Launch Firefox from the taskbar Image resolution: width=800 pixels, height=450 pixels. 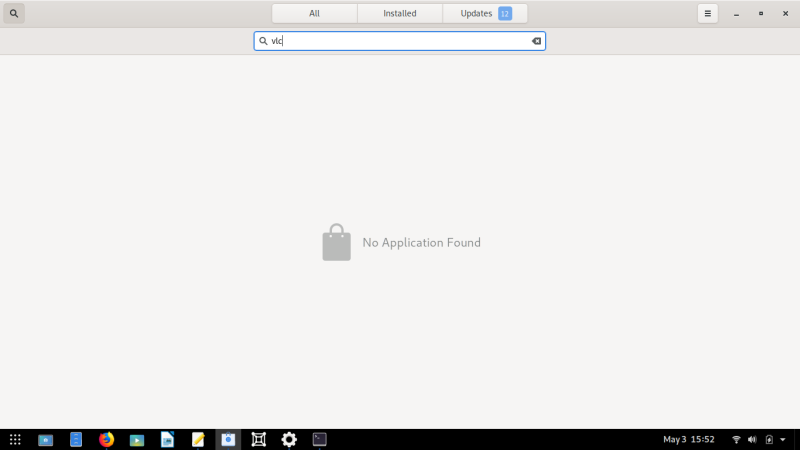[107, 439]
